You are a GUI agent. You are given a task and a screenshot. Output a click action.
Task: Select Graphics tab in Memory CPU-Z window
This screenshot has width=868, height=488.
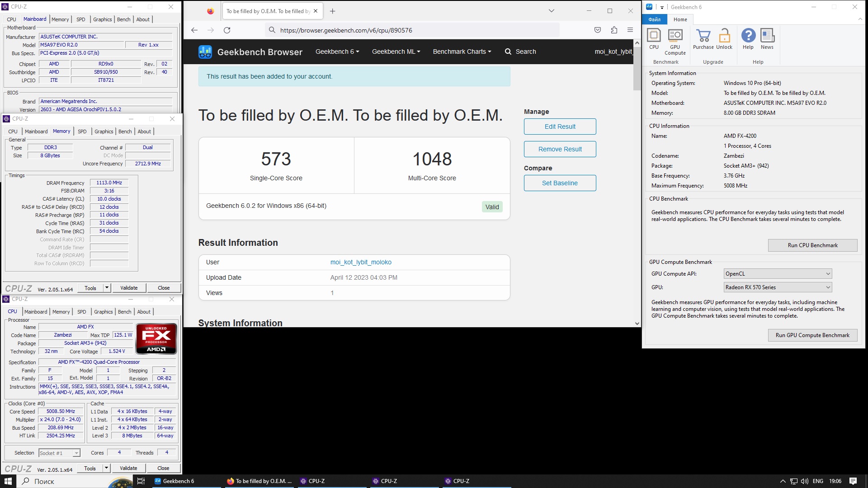(104, 131)
